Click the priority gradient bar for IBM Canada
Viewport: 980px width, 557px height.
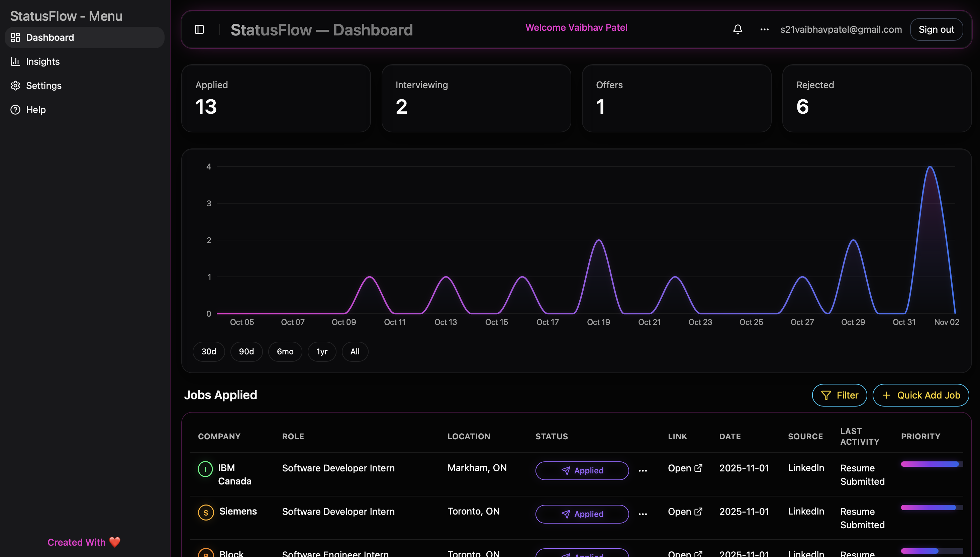click(930, 464)
